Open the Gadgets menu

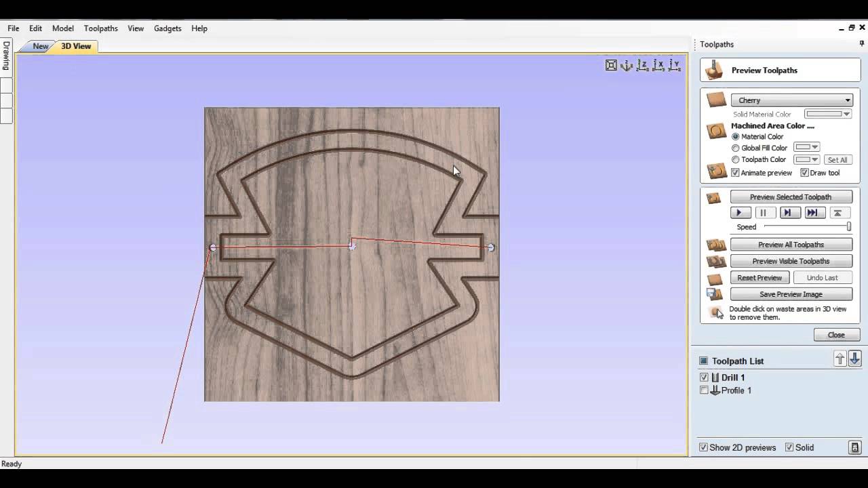click(x=167, y=28)
